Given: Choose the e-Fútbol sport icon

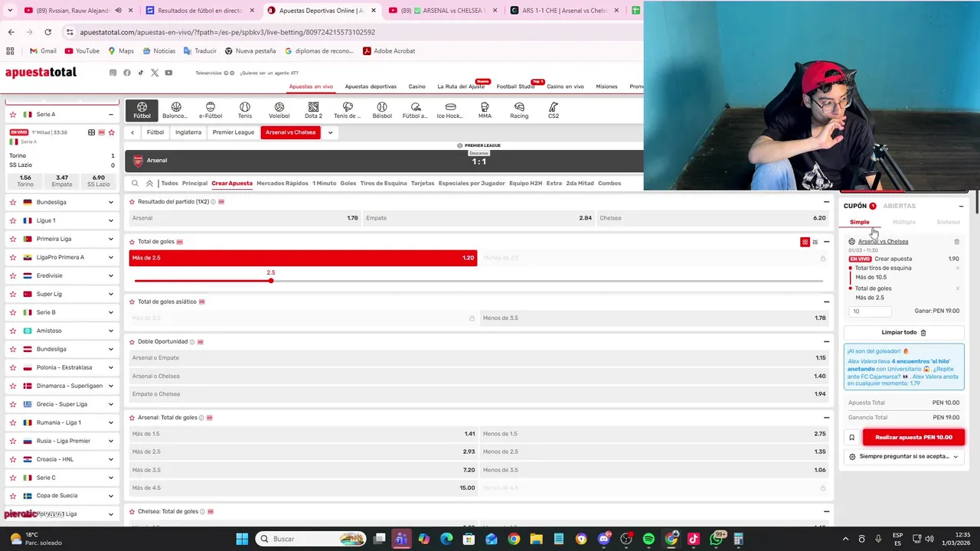Looking at the screenshot, I should [211, 110].
